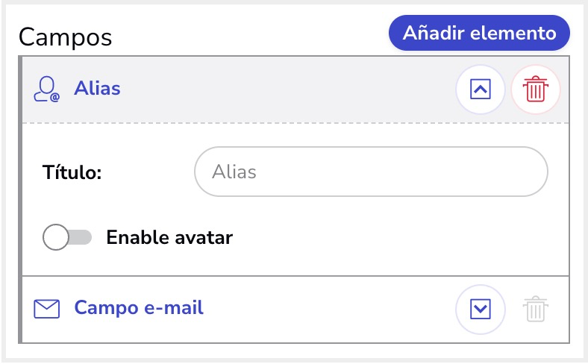Screen dimensions: 588x364
Task: Toggle the Enable avatar switch
Action: [x=67, y=237]
